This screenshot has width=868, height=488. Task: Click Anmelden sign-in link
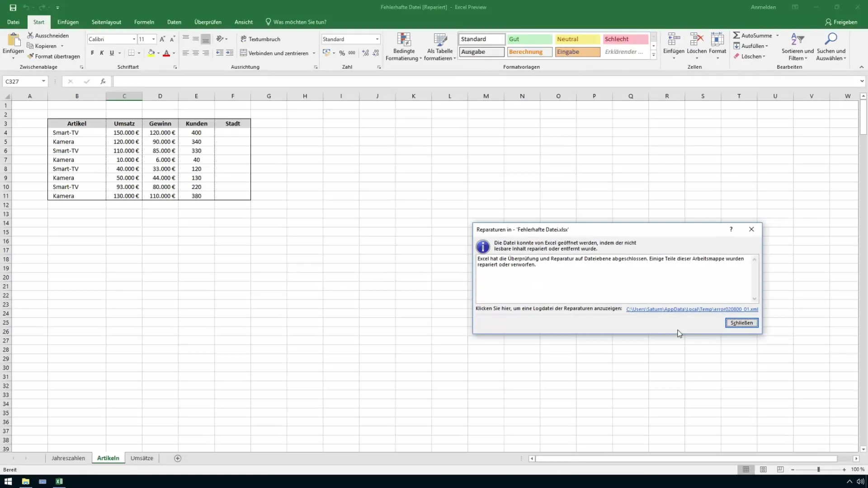click(x=763, y=7)
